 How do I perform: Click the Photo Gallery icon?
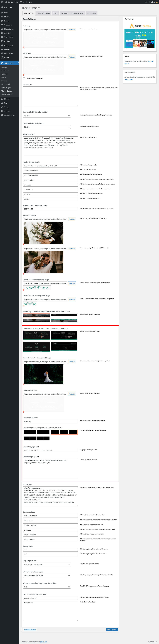(2, 29)
